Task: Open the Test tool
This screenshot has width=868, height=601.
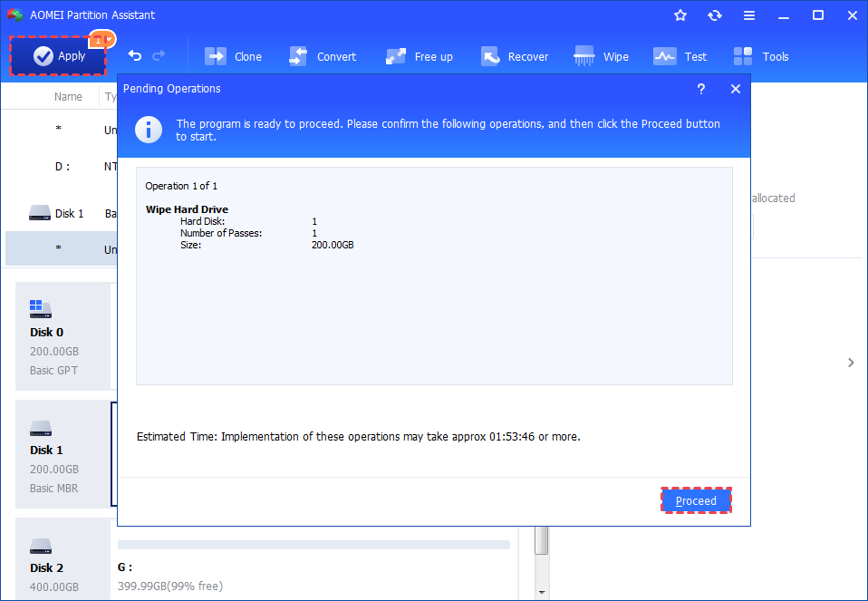Action: pos(680,56)
